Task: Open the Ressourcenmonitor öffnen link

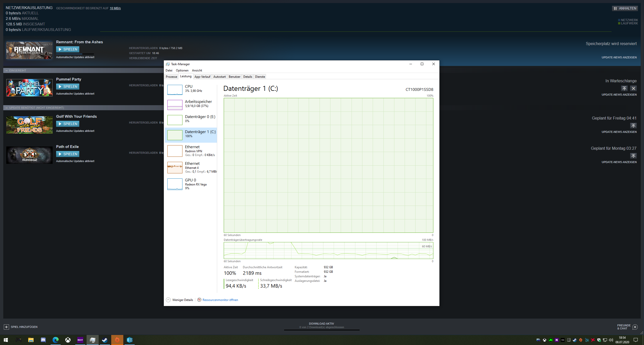Action: coord(220,300)
